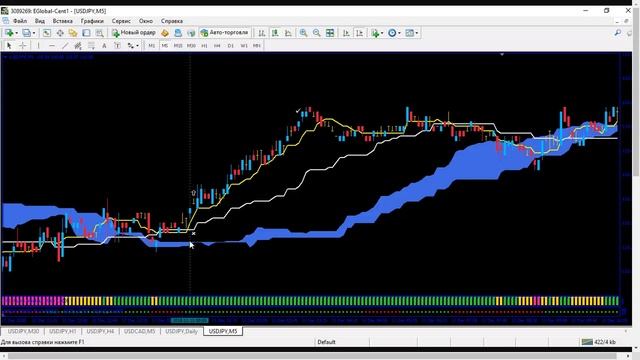640x360 pixels.
Task: Select the text label T tool
Action: (x=117, y=46)
